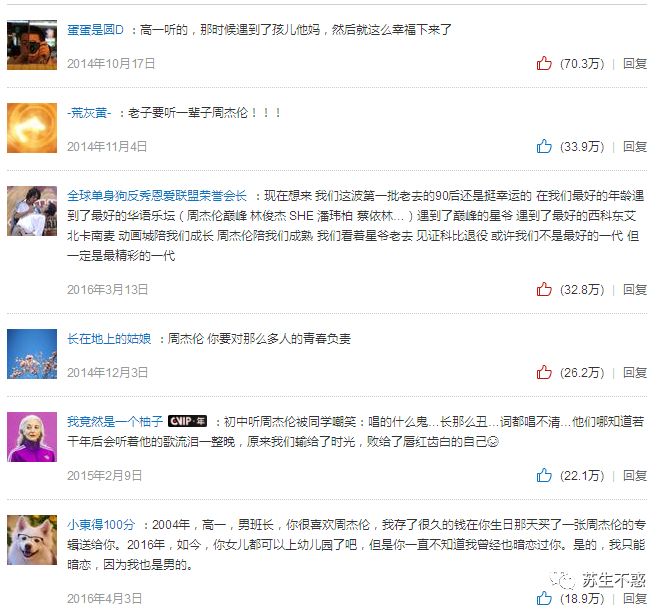Click the purple avatar of 我竟然是一个柚子
The width and height of the screenshot is (667, 609).
32,437
